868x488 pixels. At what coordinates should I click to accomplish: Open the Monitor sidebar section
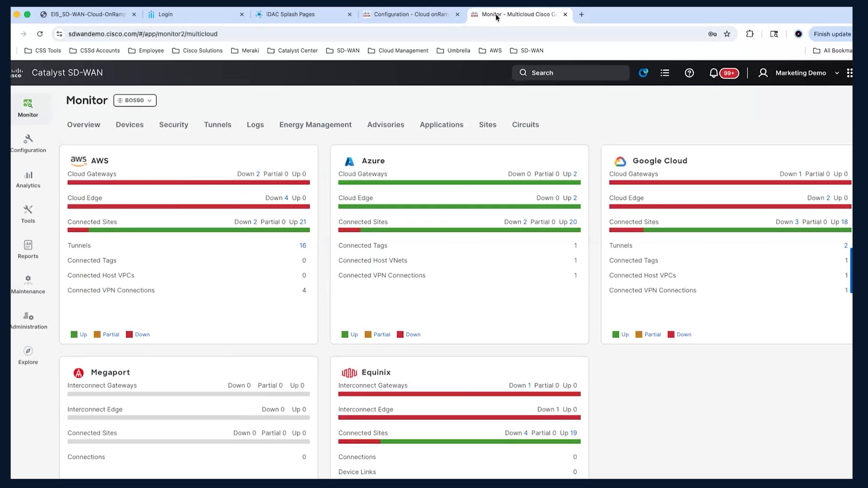(x=28, y=108)
